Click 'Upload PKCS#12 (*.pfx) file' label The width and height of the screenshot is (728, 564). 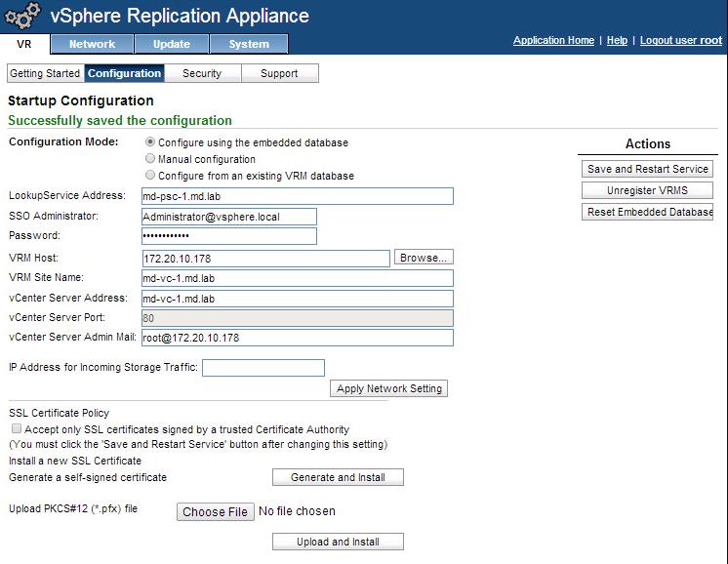[x=73, y=508]
